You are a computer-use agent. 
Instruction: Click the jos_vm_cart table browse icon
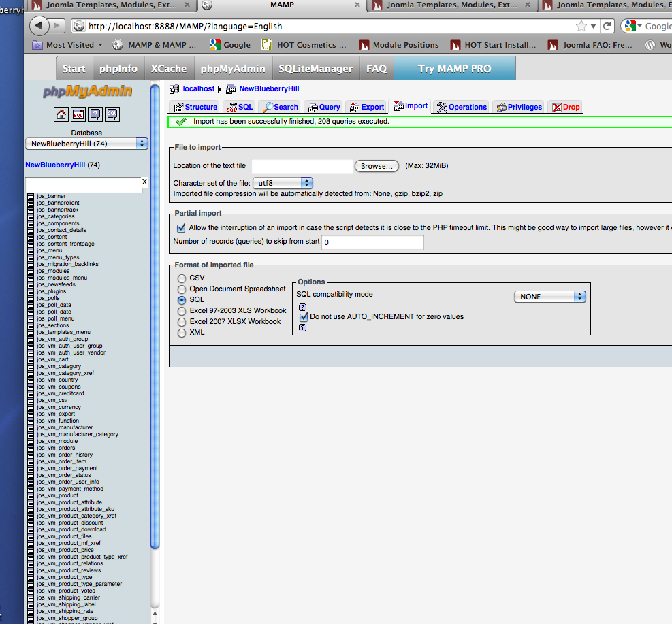pyautogui.click(x=31, y=359)
